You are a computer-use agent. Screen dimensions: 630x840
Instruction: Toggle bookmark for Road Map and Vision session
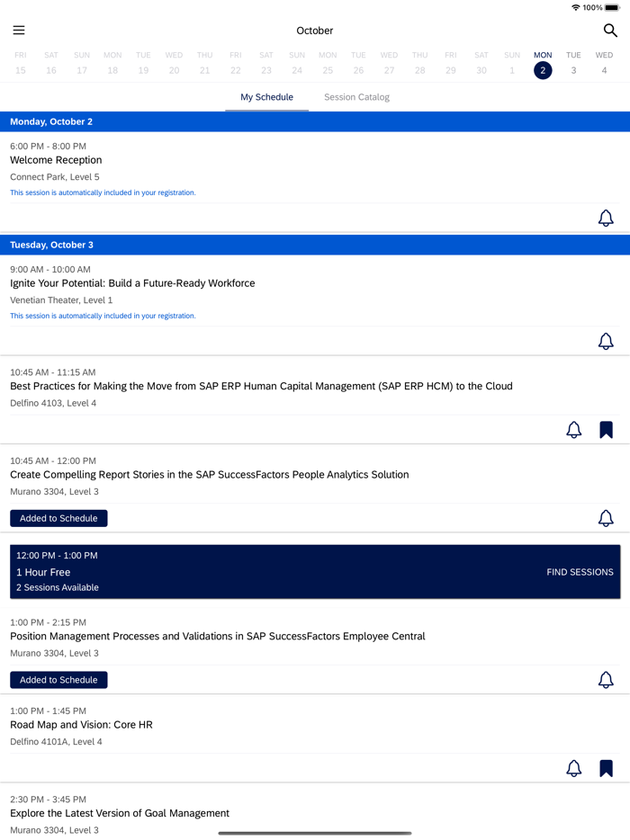point(606,768)
